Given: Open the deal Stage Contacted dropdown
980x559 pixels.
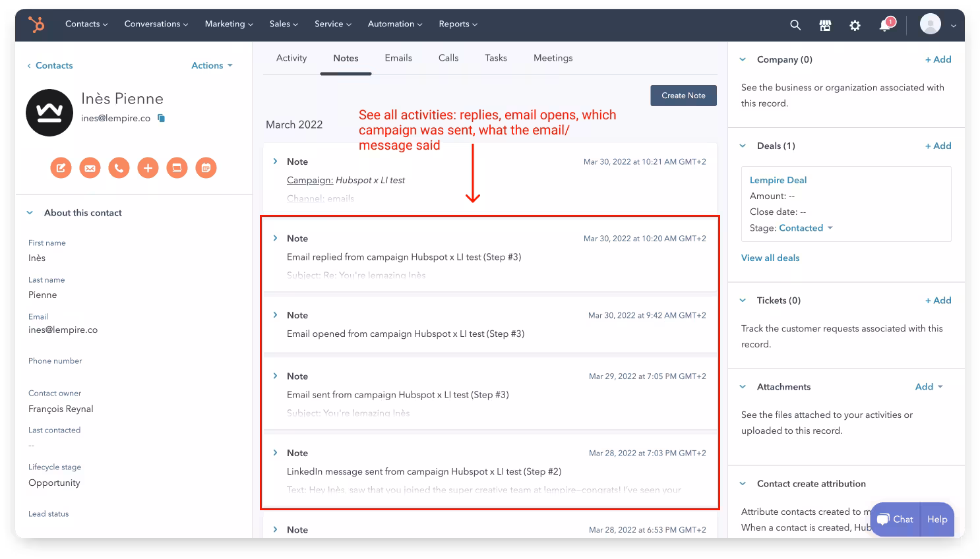Looking at the screenshot, I should (x=806, y=228).
